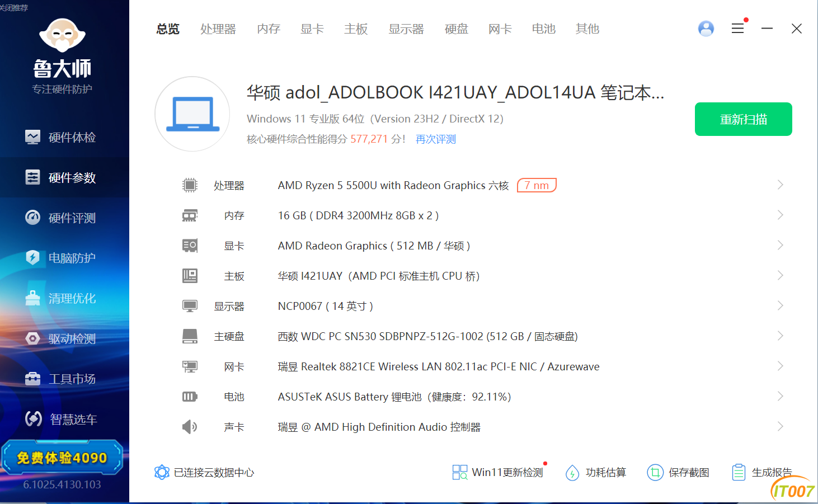Screen dimensions: 818x504
Task: Click the motherboard icon
Action: (x=190, y=276)
